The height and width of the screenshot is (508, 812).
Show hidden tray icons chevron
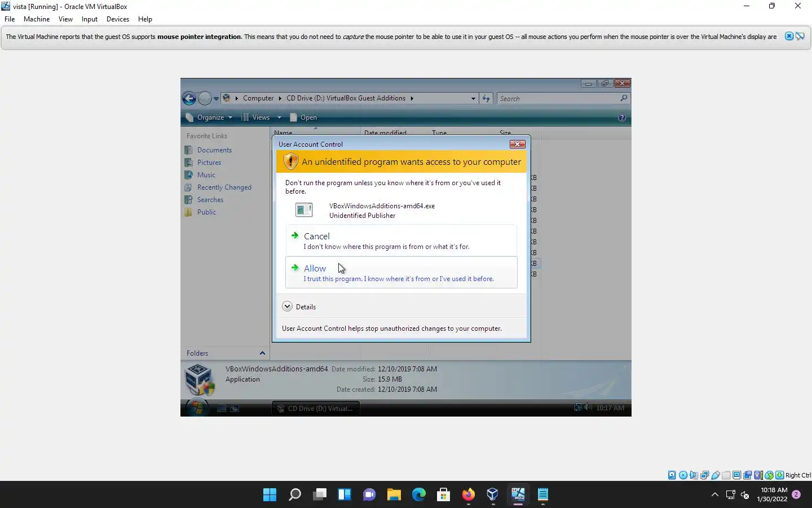point(714,495)
